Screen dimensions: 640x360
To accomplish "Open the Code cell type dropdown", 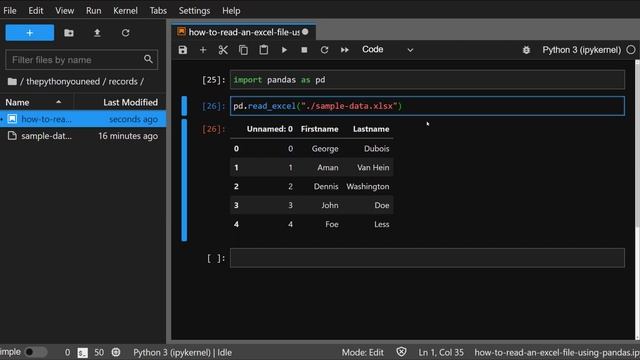I will [x=388, y=50].
